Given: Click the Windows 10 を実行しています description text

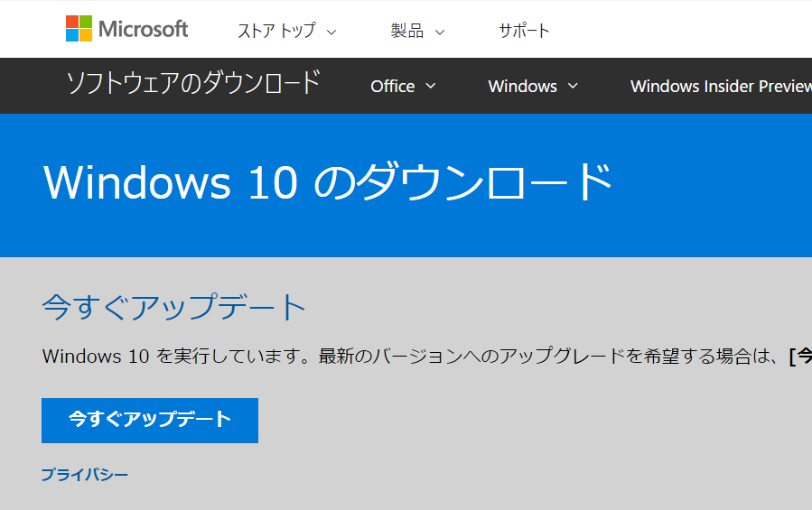Looking at the screenshot, I should (x=426, y=357).
